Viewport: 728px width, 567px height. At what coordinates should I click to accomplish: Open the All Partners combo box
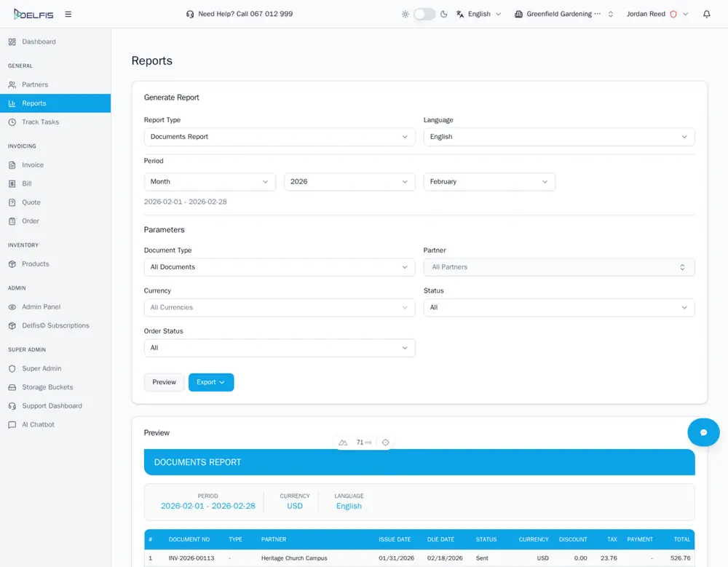coord(558,267)
